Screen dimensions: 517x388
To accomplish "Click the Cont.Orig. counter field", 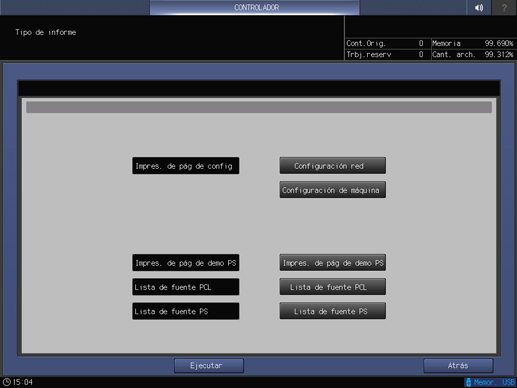I will (x=388, y=43).
